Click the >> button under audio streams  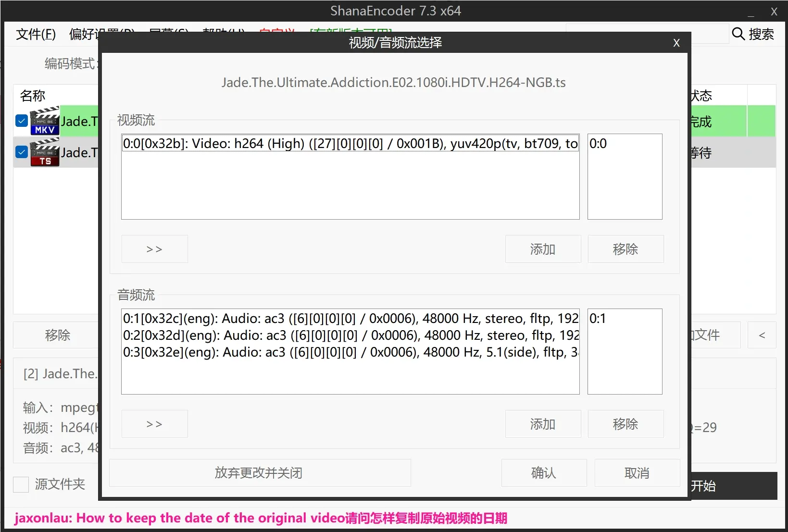pos(154,424)
